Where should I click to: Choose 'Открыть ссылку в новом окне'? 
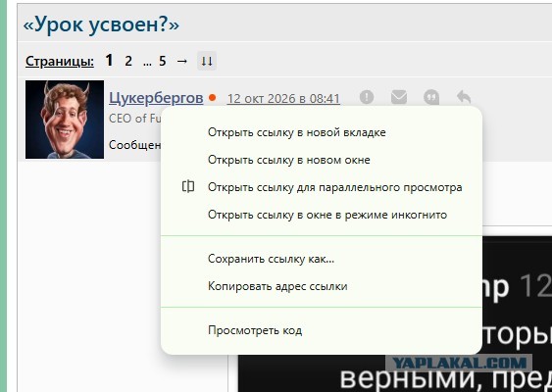[322, 160]
